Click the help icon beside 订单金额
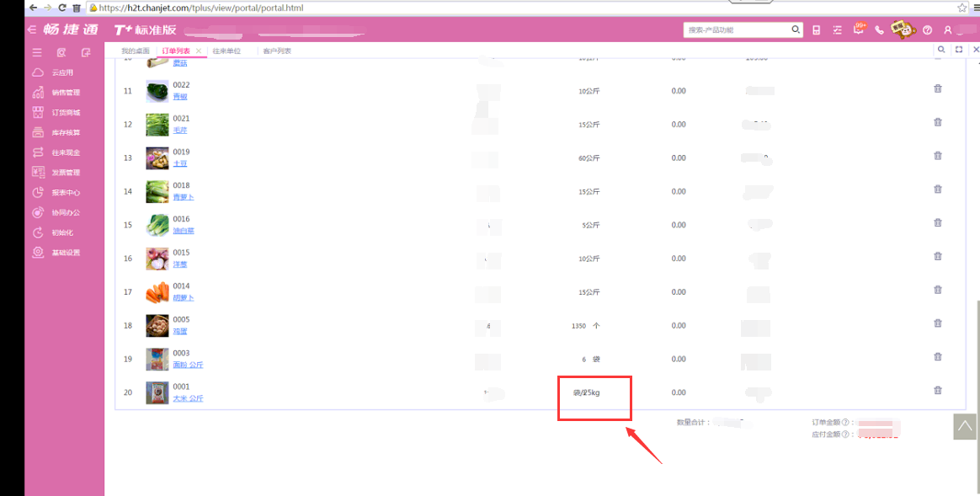 tap(845, 423)
